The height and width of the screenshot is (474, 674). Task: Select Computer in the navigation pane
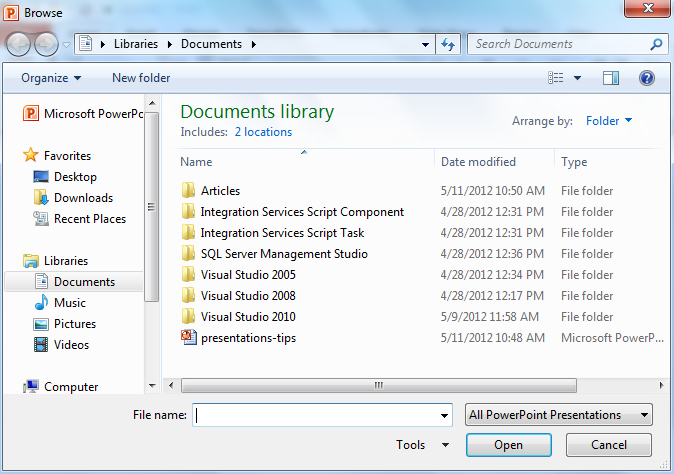click(x=61, y=386)
